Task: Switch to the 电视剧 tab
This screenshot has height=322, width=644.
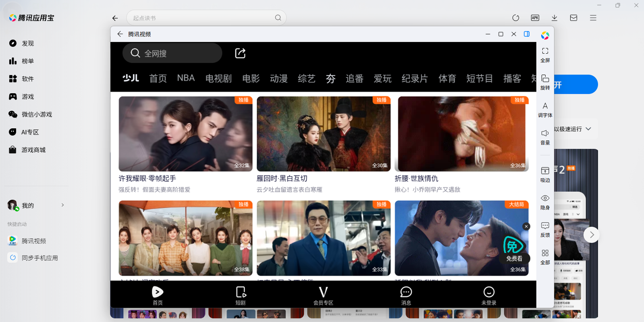Action: pyautogui.click(x=218, y=79)
